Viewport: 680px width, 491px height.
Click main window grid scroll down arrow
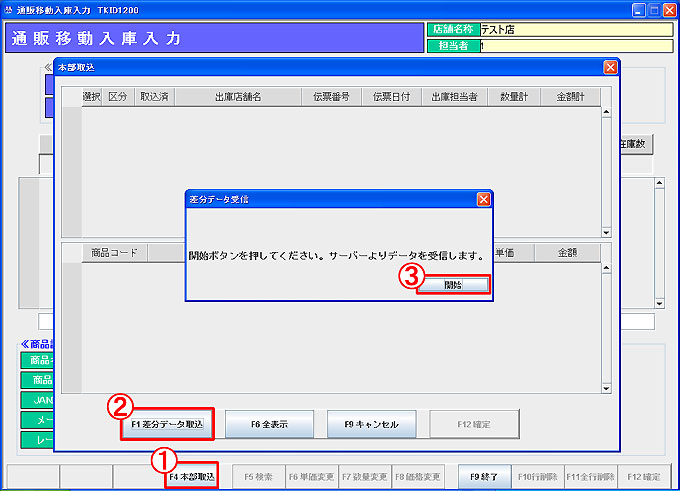coord(659,304)
